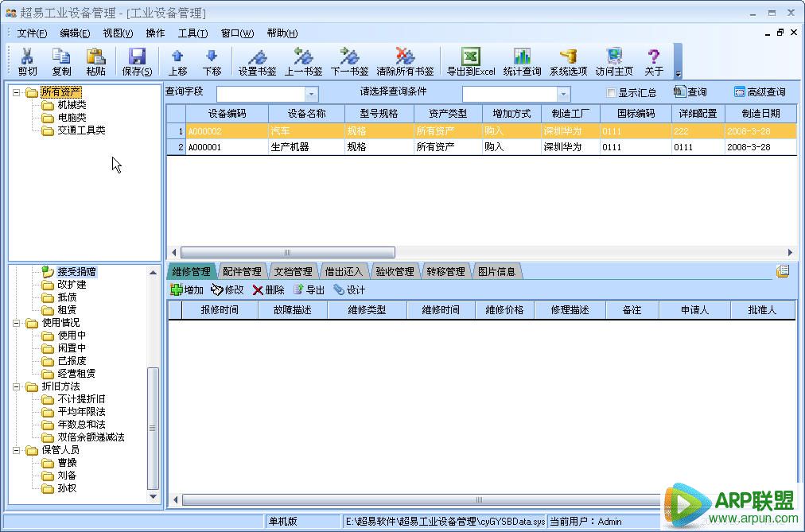Screen dimensions: 805x532
Task: Set a bookmark (设置书签)
Action: point(255,60)
